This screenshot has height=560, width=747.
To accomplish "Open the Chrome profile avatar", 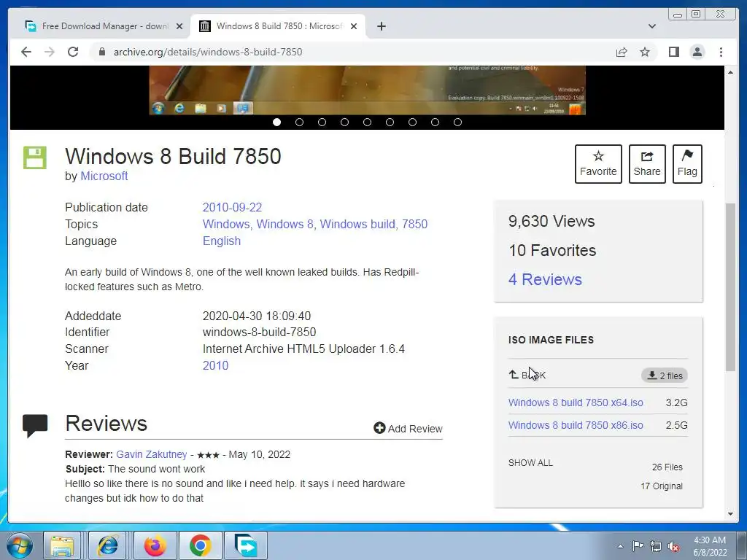I will (x=697, y=52).
